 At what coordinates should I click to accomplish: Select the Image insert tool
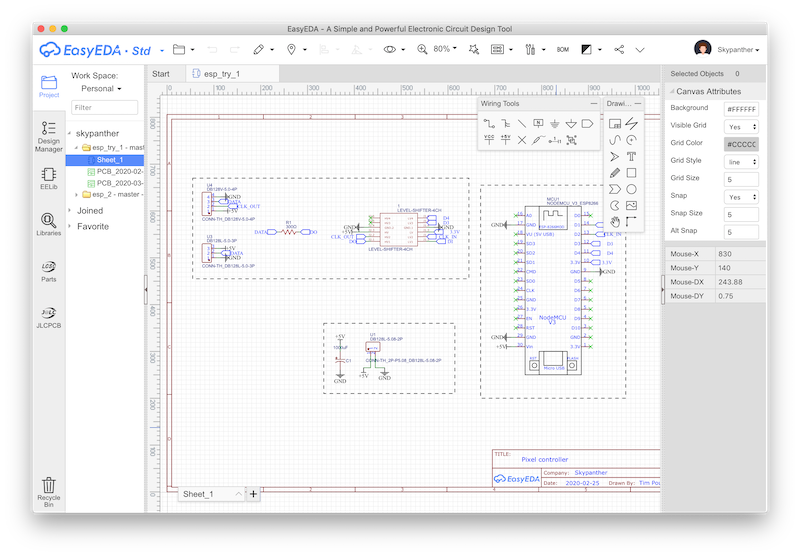631,206
